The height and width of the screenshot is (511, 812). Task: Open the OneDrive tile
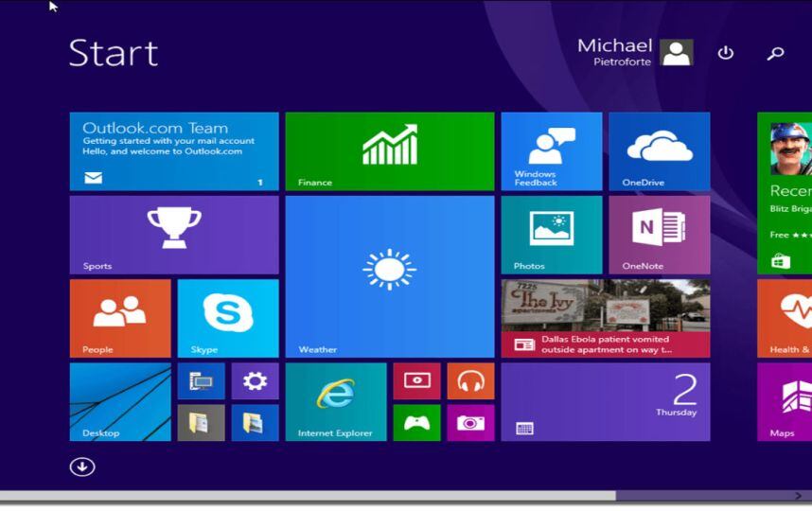659,151
